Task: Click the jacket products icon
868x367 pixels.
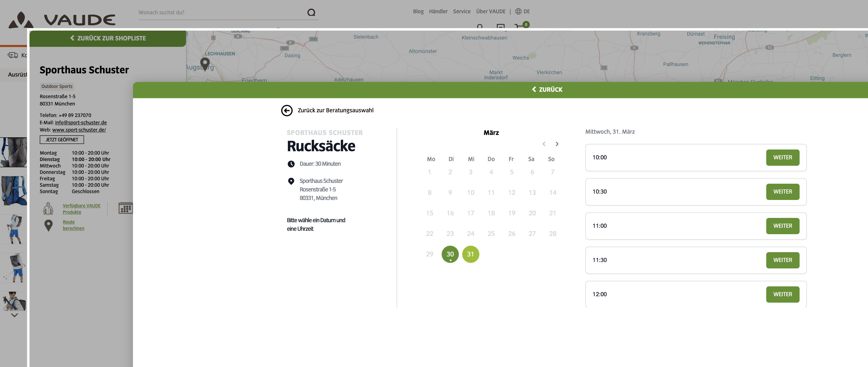Action: [48, 209]
